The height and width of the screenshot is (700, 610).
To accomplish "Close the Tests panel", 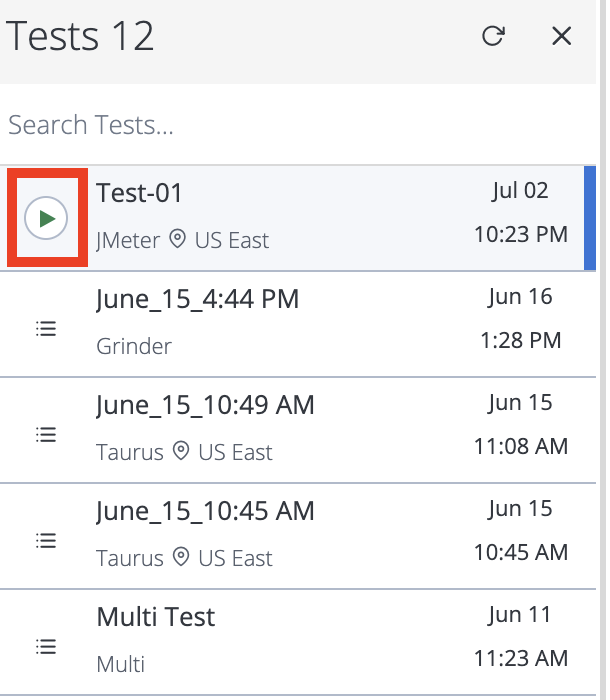I will tap(561, 36).
